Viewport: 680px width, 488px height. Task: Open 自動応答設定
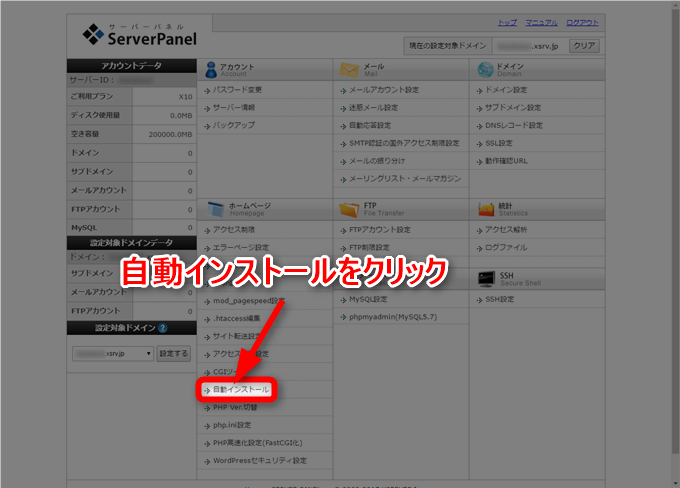tap(370, 125)
